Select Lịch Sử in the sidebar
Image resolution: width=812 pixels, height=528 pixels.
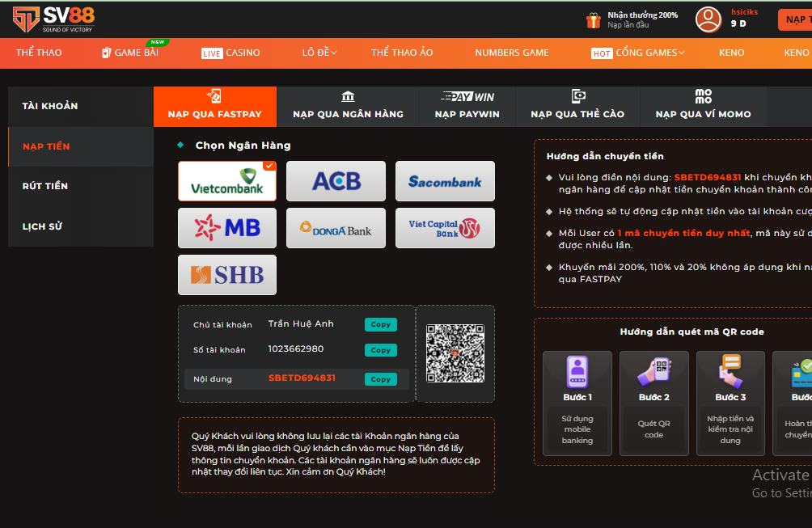click(81, 226)
